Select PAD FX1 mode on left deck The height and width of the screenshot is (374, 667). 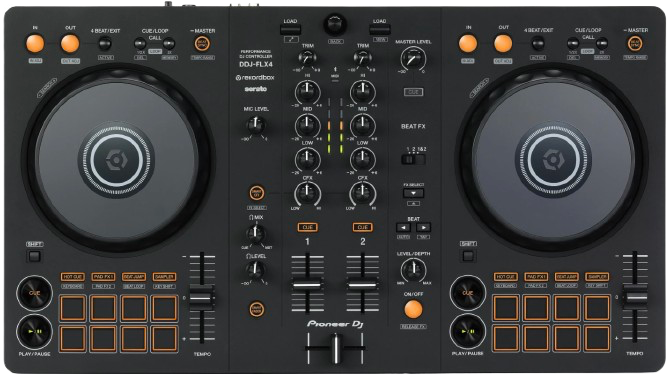pyautogui.click(x=103, y=277)
